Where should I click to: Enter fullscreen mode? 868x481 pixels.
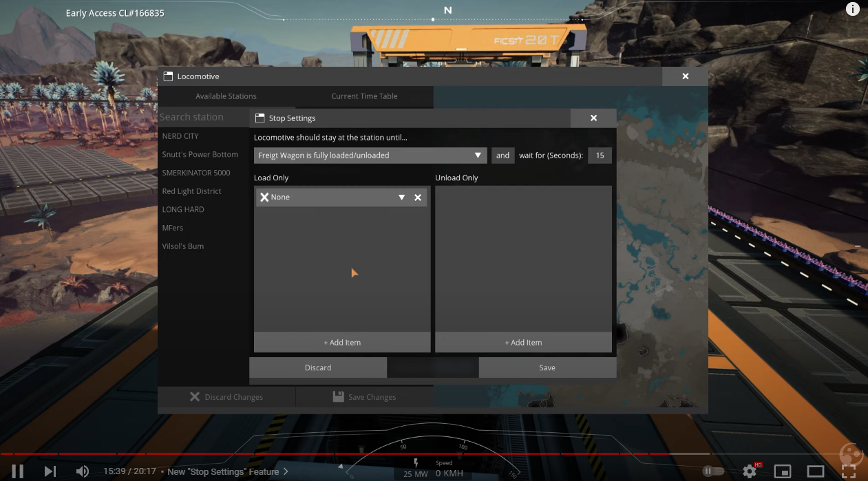(849, 471)
